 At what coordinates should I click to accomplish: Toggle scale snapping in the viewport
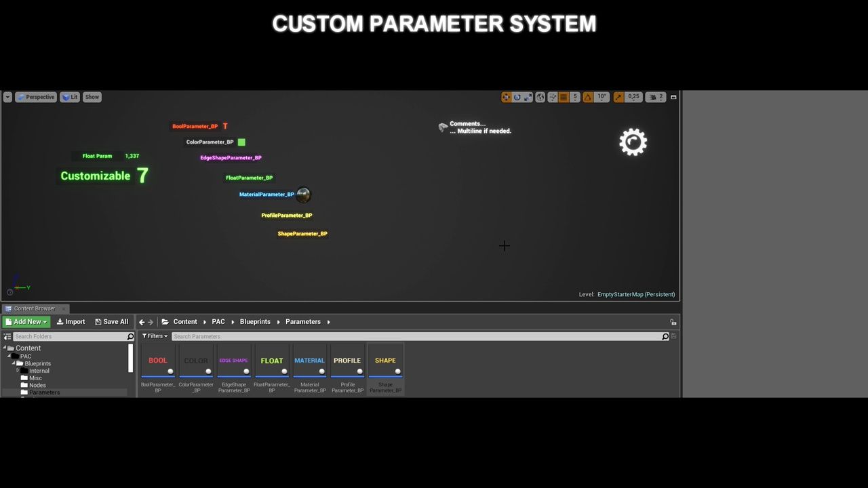click(x=618, y=97)
